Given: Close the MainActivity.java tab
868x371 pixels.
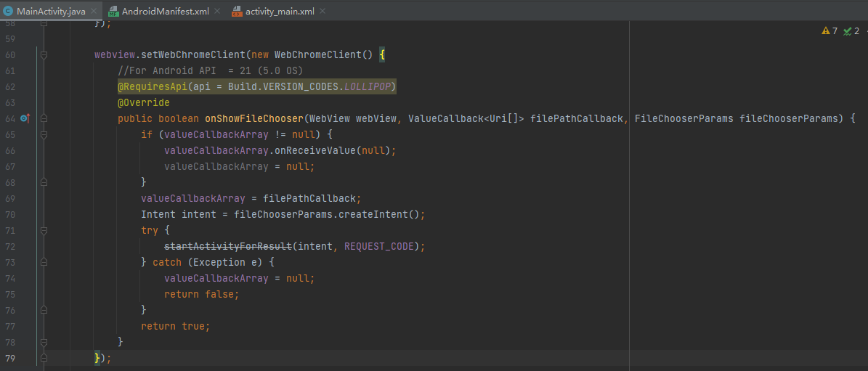Looking at the screenshot, I should (x=94, y=12).
